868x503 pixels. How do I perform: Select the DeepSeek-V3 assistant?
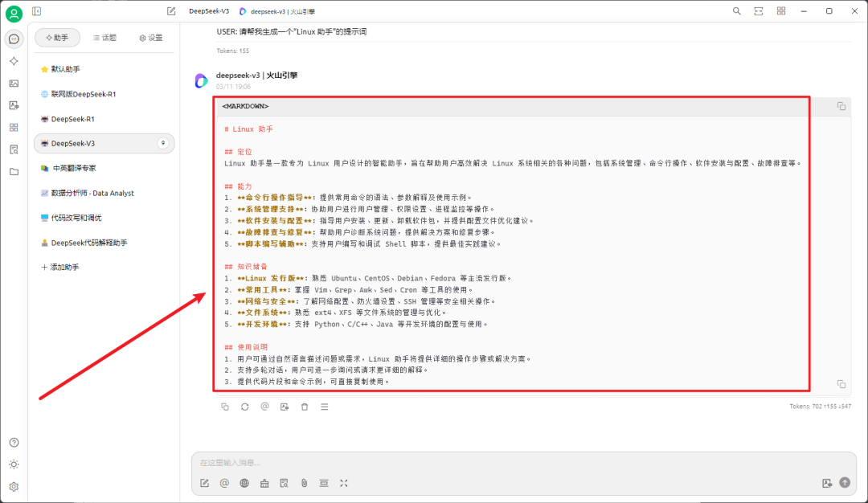pyautogui.click(x=104, y=143)
